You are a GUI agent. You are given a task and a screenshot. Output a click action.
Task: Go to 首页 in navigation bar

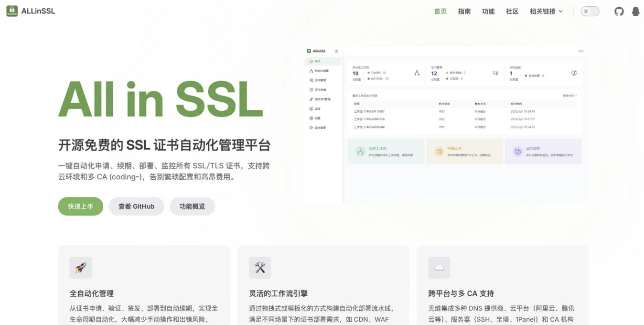[x=440, y=11]
